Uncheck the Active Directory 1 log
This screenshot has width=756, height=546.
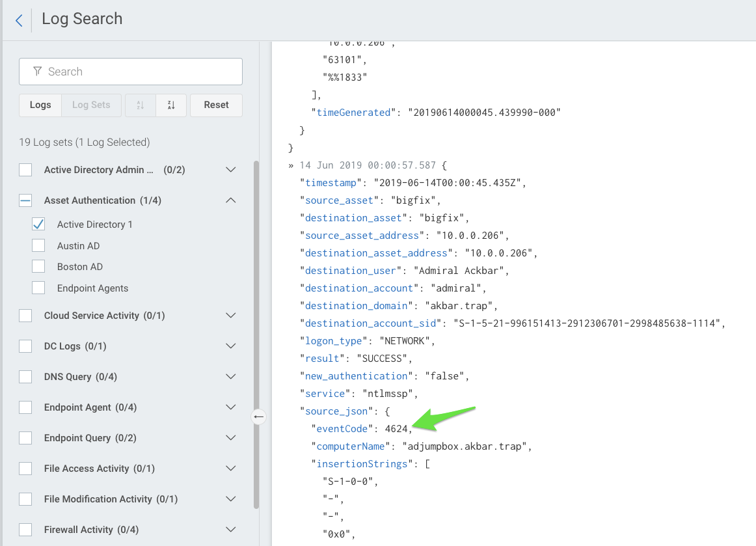pyautogui.click(x=38, y=225)
